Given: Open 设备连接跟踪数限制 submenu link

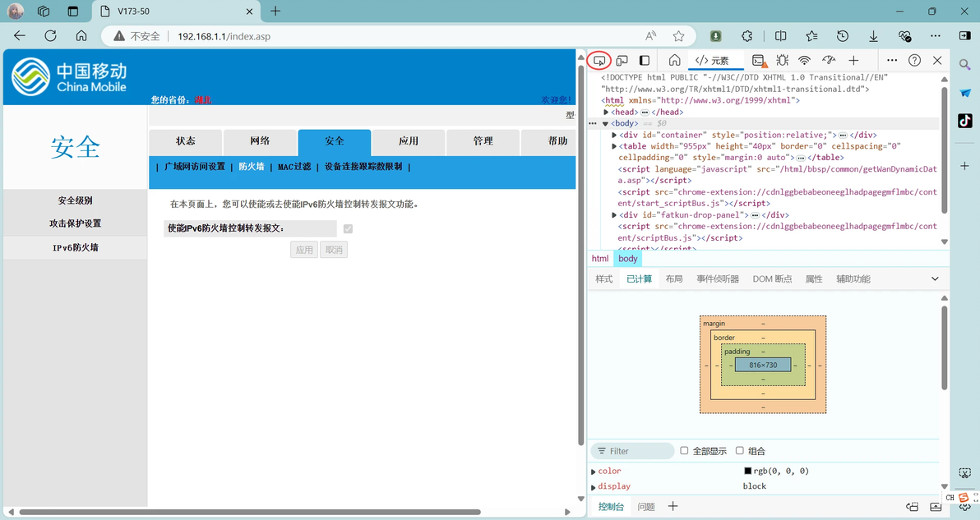Looking at the screenshot, I should click(x=363, y=167).
